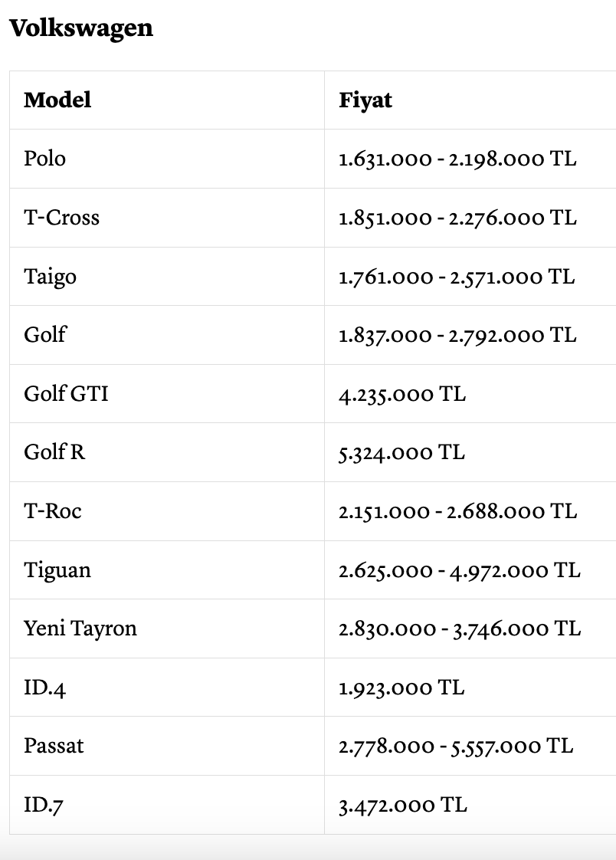Click the Yeni Tayron model name
616x860 pixels.
click(x=80, y=629)
